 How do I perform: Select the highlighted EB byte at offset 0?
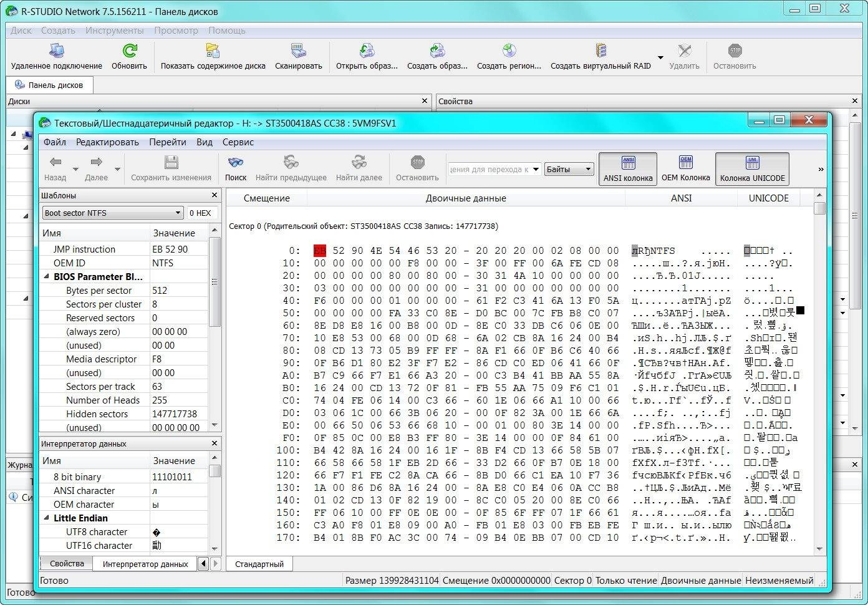[x=320, y=251]
